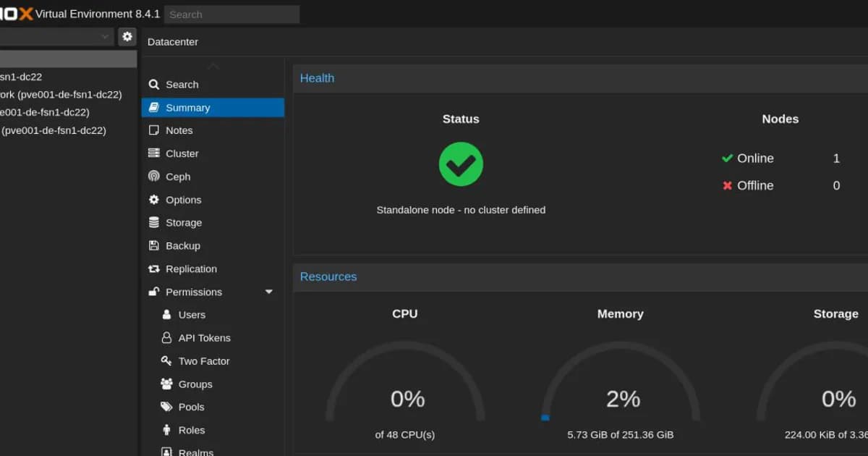Viewport: 868px width, 456px height.
Task: Open Users under Permissions
Action: pyautogui.click(x=192, y=315)
